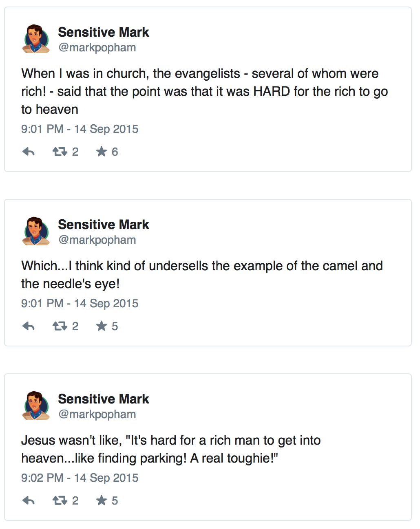This screenshot has height=529, width=420.
Task: Star the finding parking tweet
Action: [x=102, y=501]
